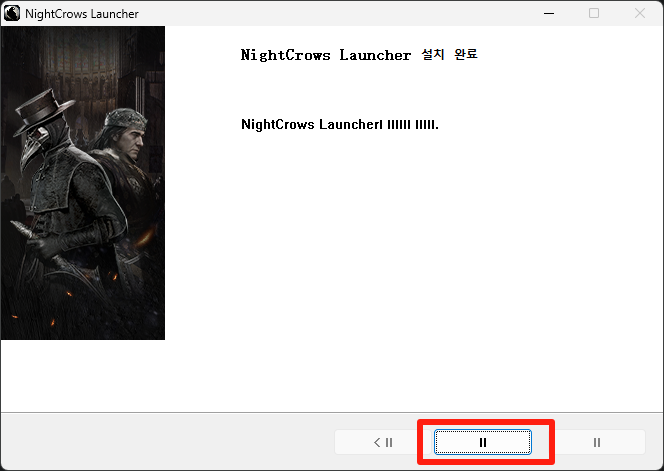Image resolution: width=664 pixels, height=471 pixels.
Task: Click the disabled maximize window button
Action: (x=594, y=13)
